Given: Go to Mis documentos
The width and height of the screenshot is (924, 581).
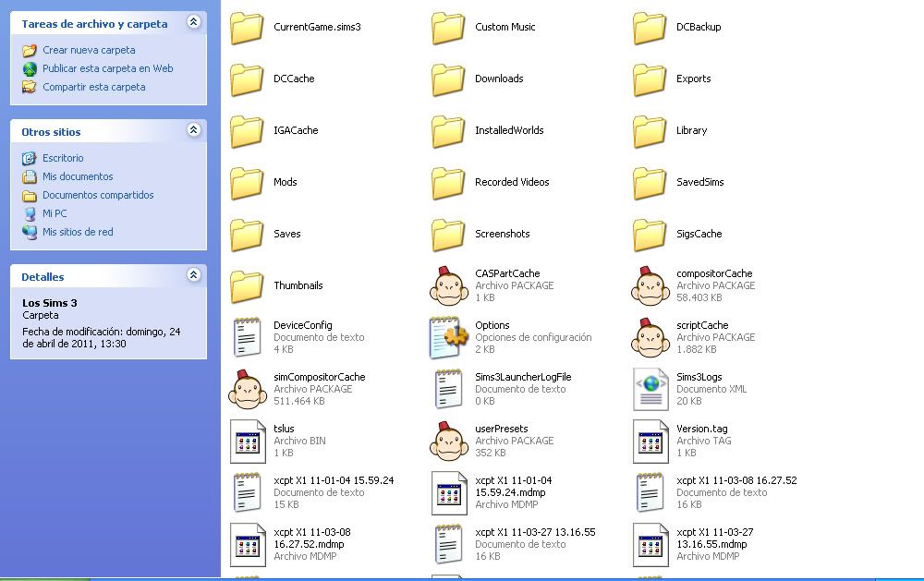Looking at the screenshot, I should [x=78, y=176].
